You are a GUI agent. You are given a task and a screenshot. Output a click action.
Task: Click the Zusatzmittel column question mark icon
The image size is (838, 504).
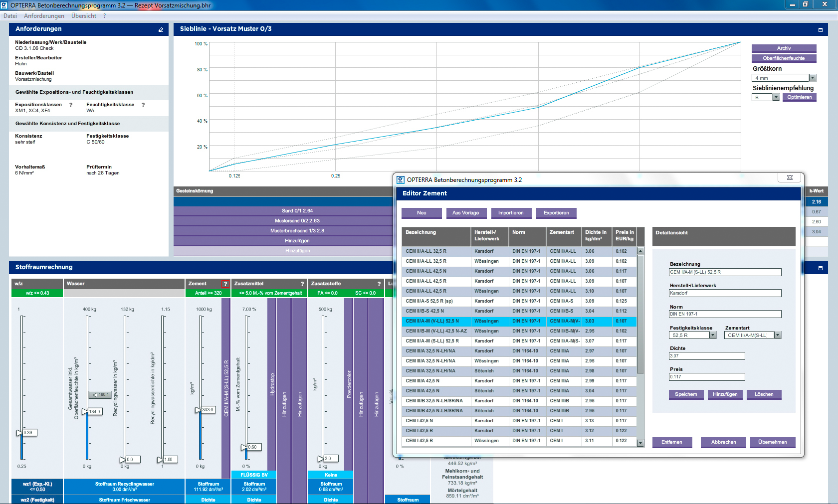(x=302, y=284)
